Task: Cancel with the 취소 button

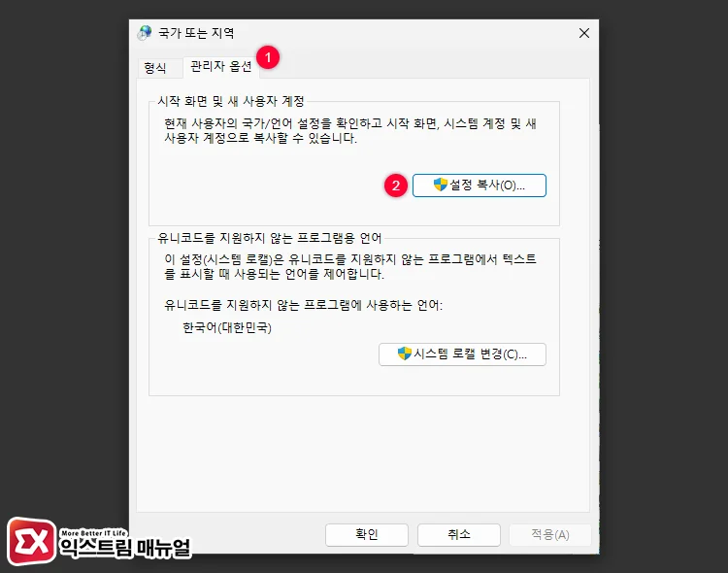Action: tap(459, 535)
